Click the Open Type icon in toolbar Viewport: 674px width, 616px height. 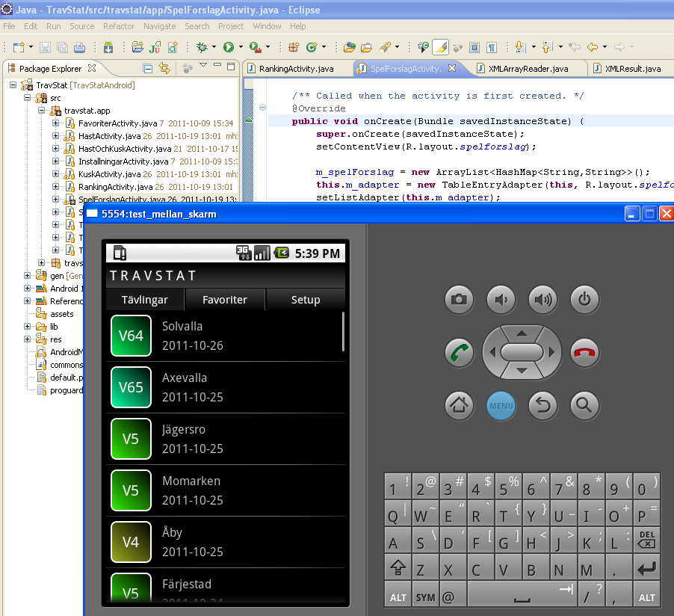[350, 47]
